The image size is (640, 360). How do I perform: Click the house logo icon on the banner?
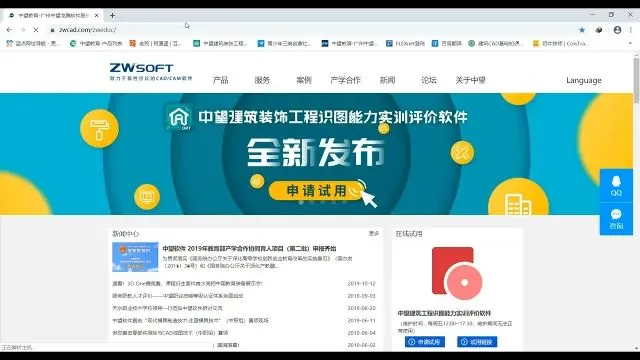tap(179, 118)
